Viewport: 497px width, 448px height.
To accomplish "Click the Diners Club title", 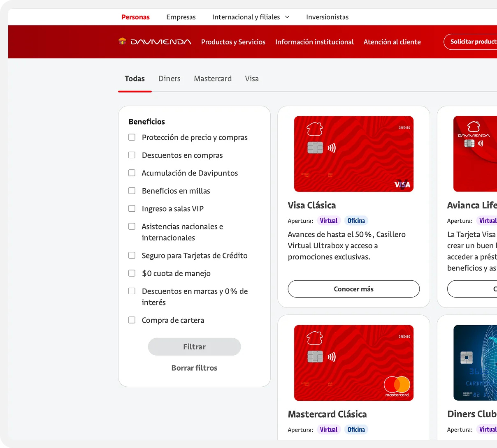I will pos(472,414).
